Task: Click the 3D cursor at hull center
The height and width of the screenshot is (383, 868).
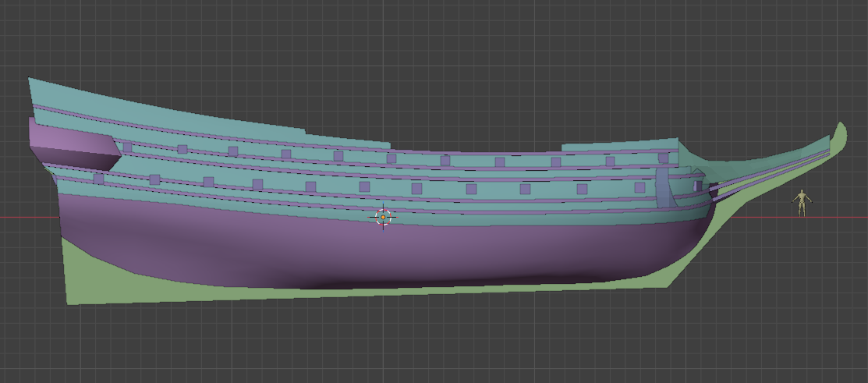Action: [x=383, y=217]
